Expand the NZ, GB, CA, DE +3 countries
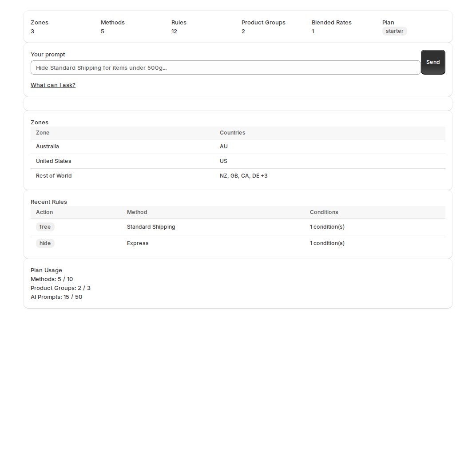Viewport: 476px width, 476px height. [x=243, y=176]
